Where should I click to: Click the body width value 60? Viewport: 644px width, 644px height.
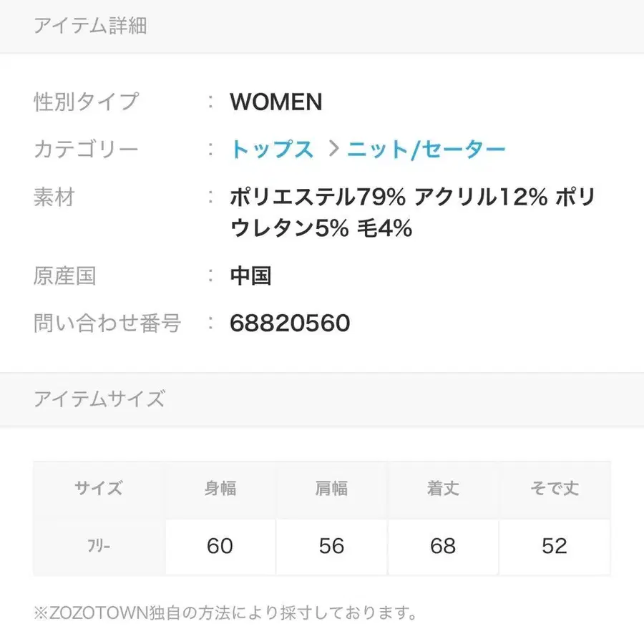click(x=220, y=546)
